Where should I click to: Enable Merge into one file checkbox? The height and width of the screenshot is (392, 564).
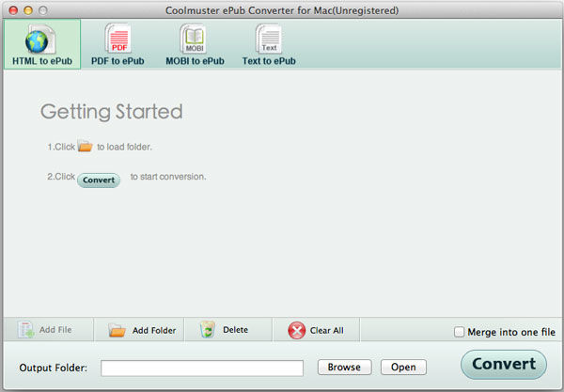(x=459, y=332)
